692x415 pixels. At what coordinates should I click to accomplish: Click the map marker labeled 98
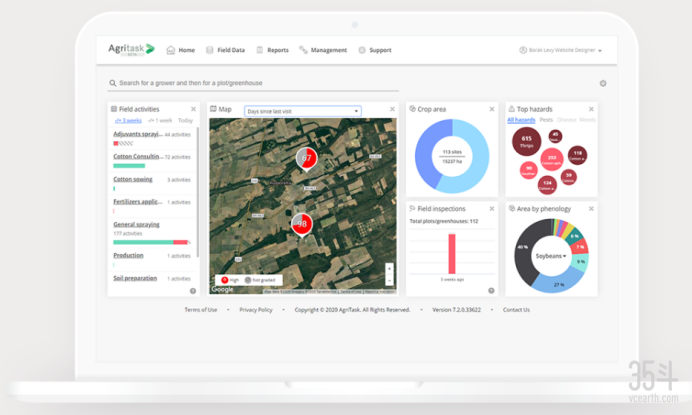point(302,224)
